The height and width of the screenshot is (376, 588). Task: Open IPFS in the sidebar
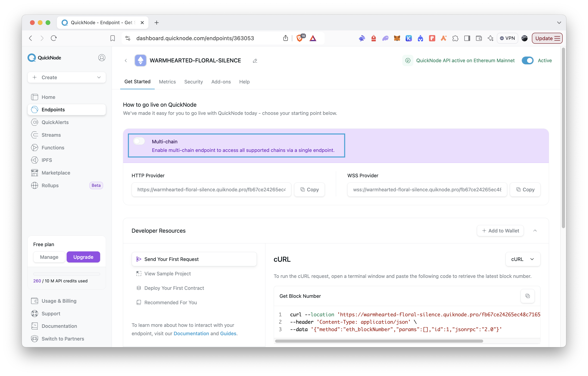point(67,160)
